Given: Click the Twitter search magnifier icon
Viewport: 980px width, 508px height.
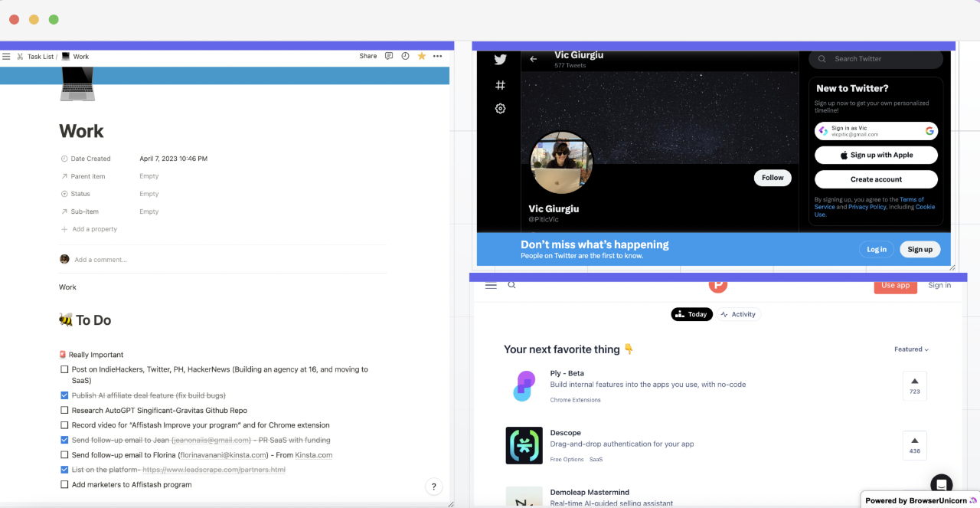Looking at the screenshot, I should coord(822,59).
